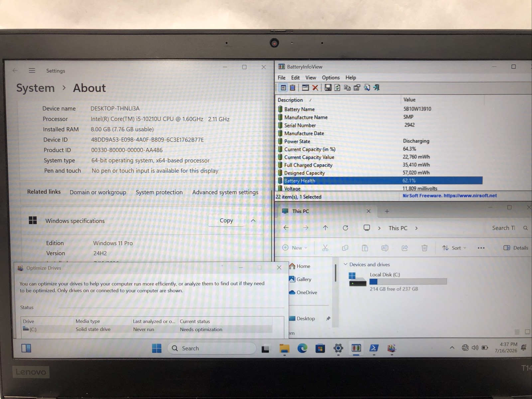This screenshot has width=532, height=399.
Task: Click the Copy icon in Explorer toolbar
Action: pos(345,248)
